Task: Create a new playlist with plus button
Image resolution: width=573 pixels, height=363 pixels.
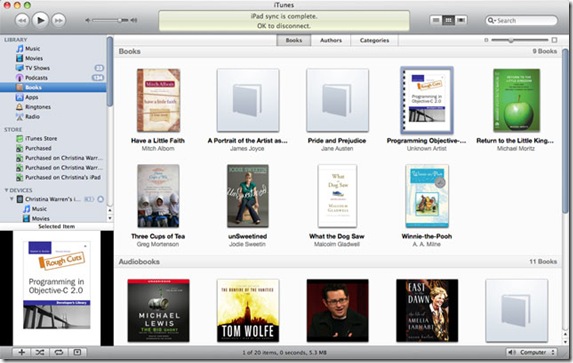Action: coord(22,352)
